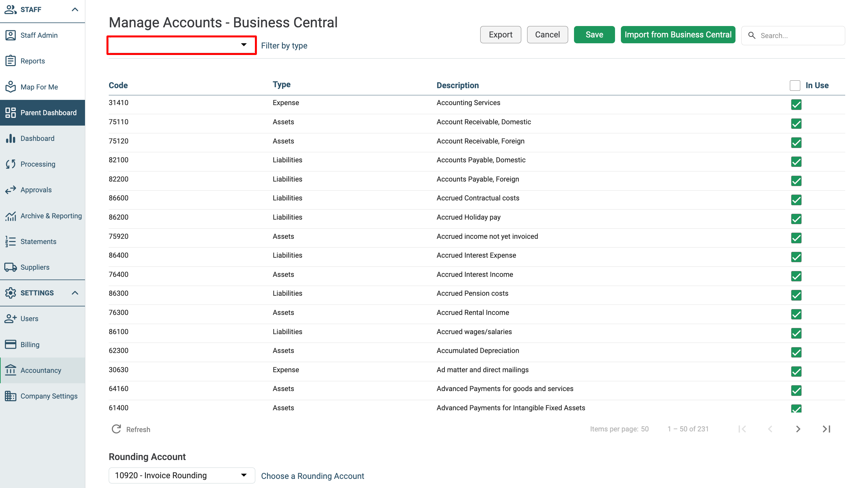The image size is (868, 488).
Task: Go to the first page of accounts
Action: tap(742, 429)
